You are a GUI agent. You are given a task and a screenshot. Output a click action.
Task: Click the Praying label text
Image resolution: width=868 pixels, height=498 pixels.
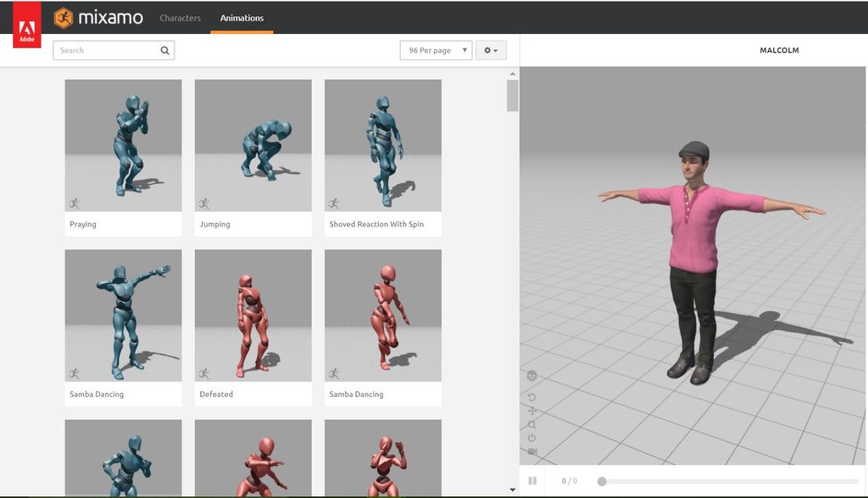(83, 224)
